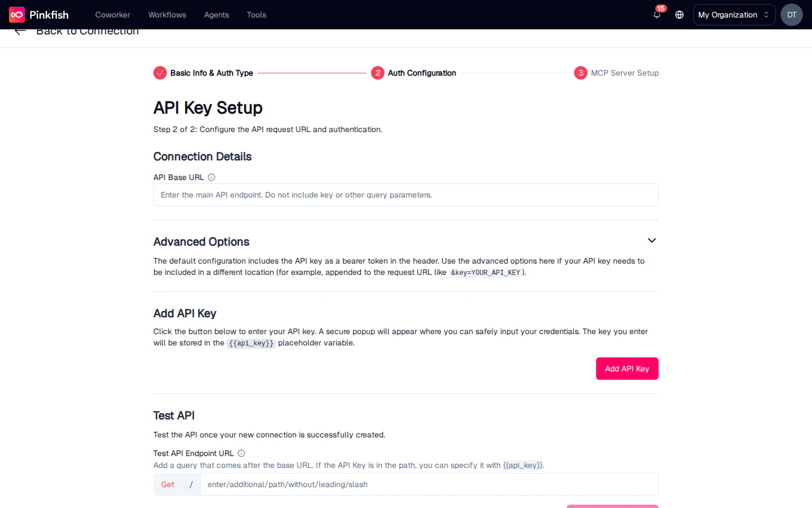Click the info icon beside Test API Endpoint URL
The width and height of the screenshot is (812, 508).
tap(241, 453)
